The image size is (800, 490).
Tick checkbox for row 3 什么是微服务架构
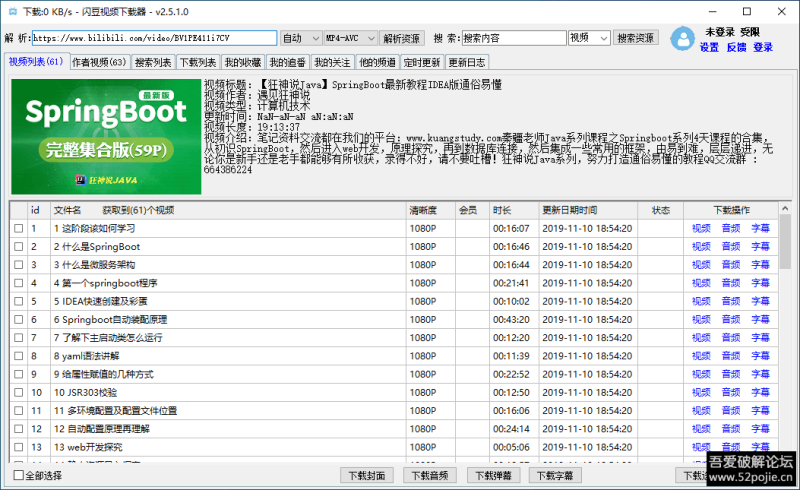19,265
